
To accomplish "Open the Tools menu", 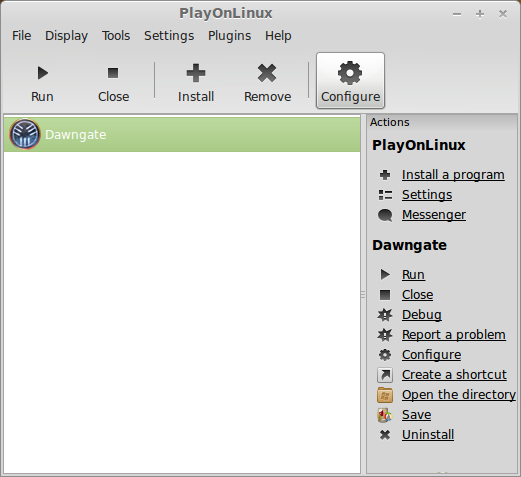I will [x=116, y=36].
